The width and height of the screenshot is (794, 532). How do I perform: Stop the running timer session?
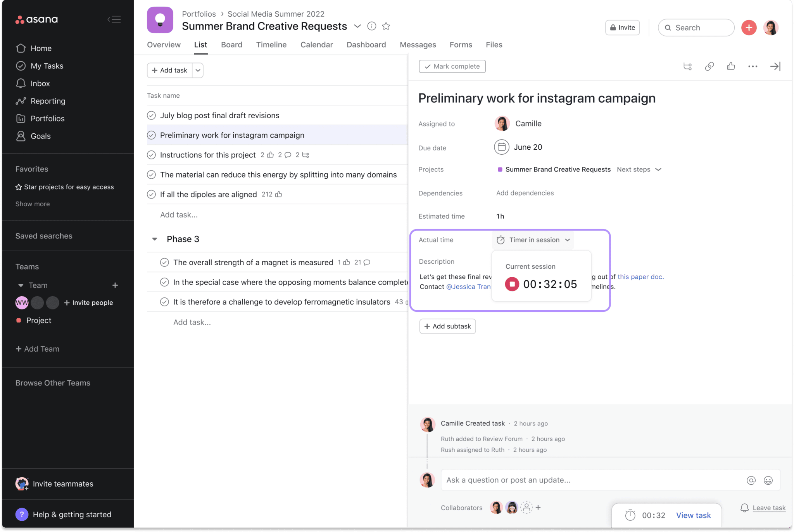click(512, 284)
